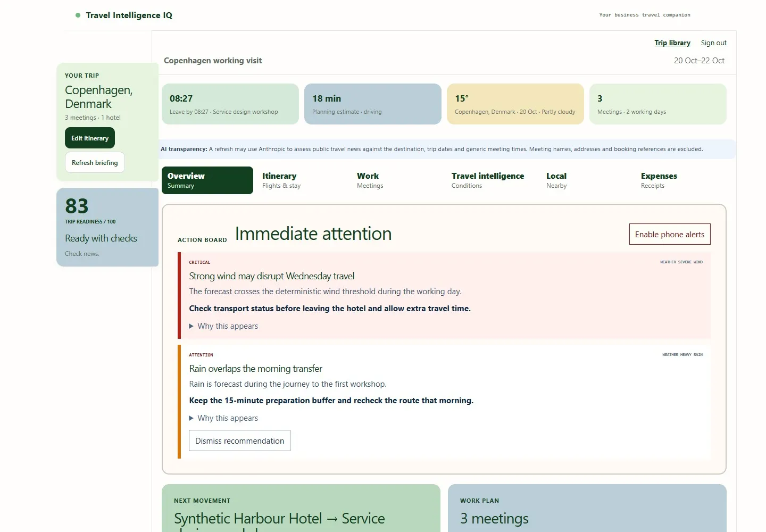The width and height of the screenshot is (766, 532).
Task: Click "3 meetings · 1 hotel" summary text
Action: click(x=93, y=118)
